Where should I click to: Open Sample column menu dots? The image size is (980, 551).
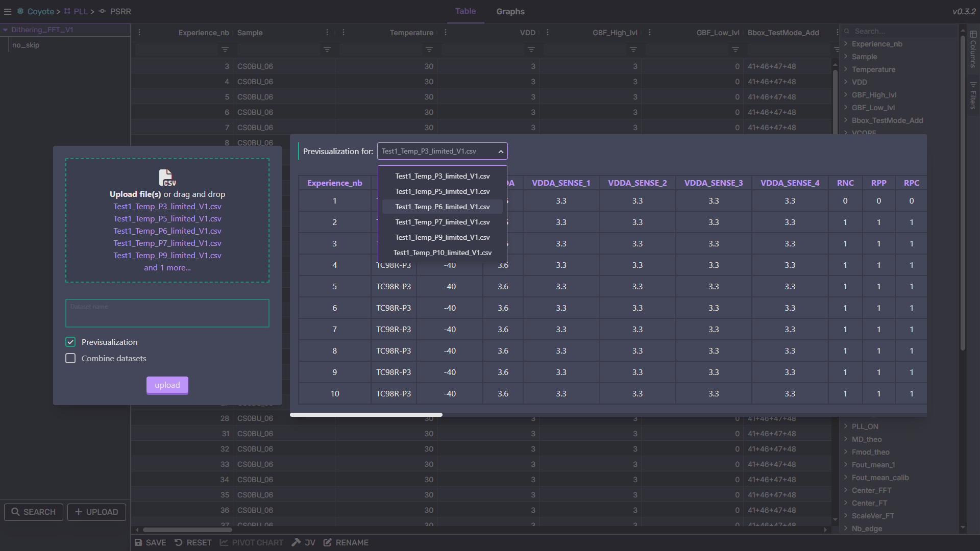click(x=327, y=32)
